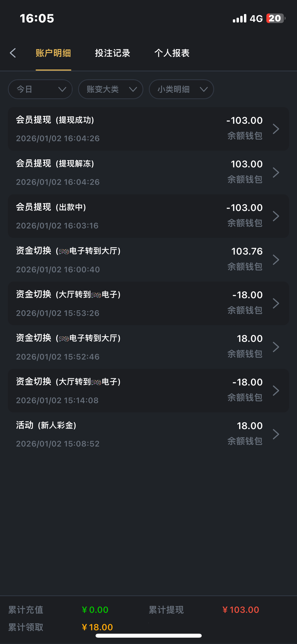Tap the 20% battery indicator

[275, 19]
